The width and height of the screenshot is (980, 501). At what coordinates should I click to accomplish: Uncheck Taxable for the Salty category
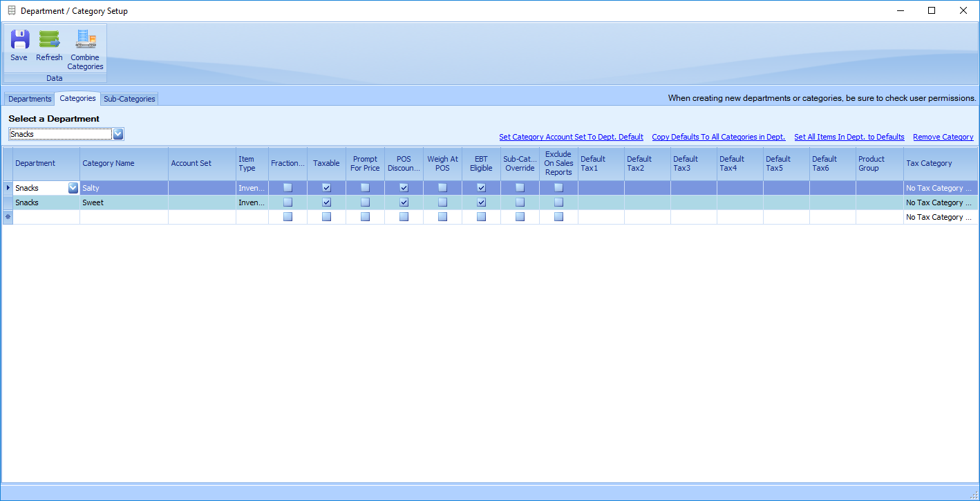pos(326,188)
